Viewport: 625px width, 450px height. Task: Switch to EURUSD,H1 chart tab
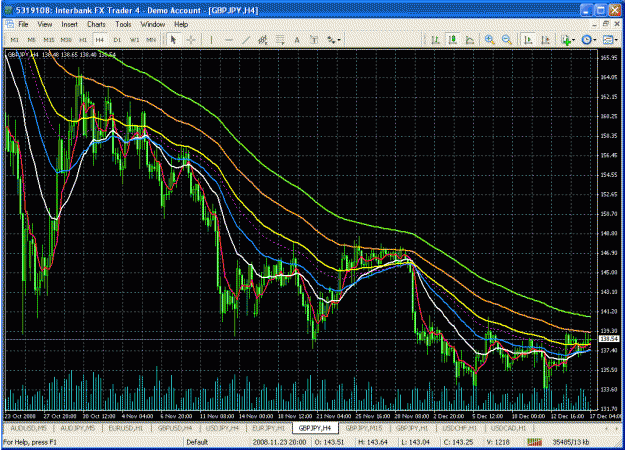pyautogui.click(x=126, y=428)
